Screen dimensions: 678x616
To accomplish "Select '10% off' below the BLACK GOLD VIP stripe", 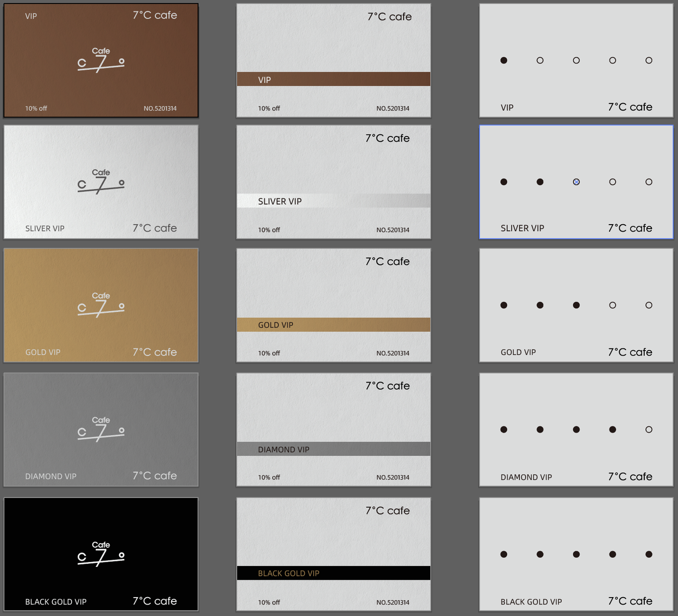I will (269, 603).
